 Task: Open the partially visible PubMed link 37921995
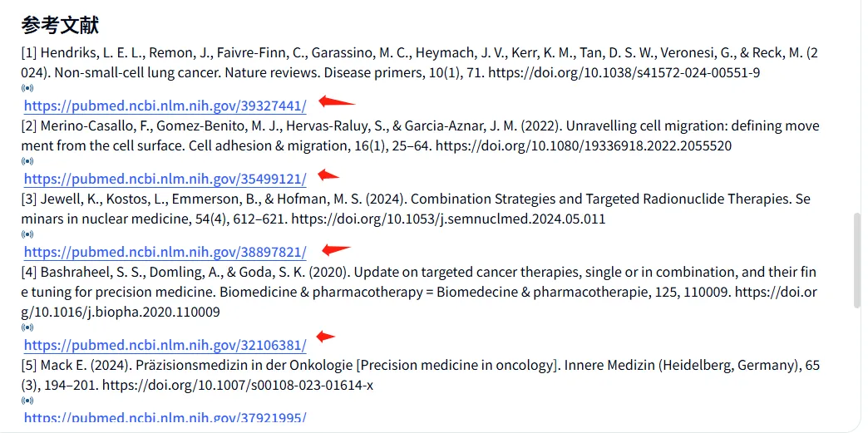(165, 417)
